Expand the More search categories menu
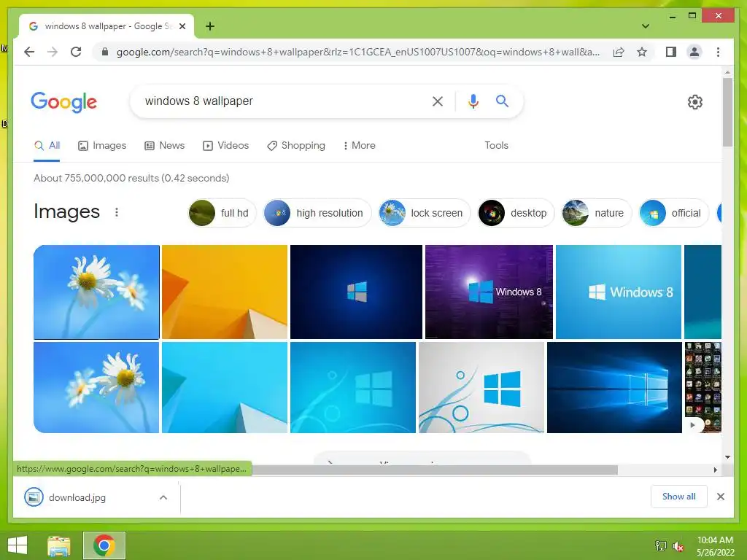The width and height of the screenshot is (747, 560). [359, 146]
